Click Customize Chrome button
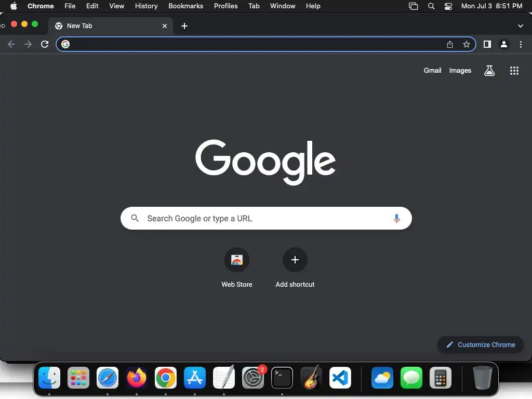Image resolution: width=532 pixels, height=399 pixels. 481,345
